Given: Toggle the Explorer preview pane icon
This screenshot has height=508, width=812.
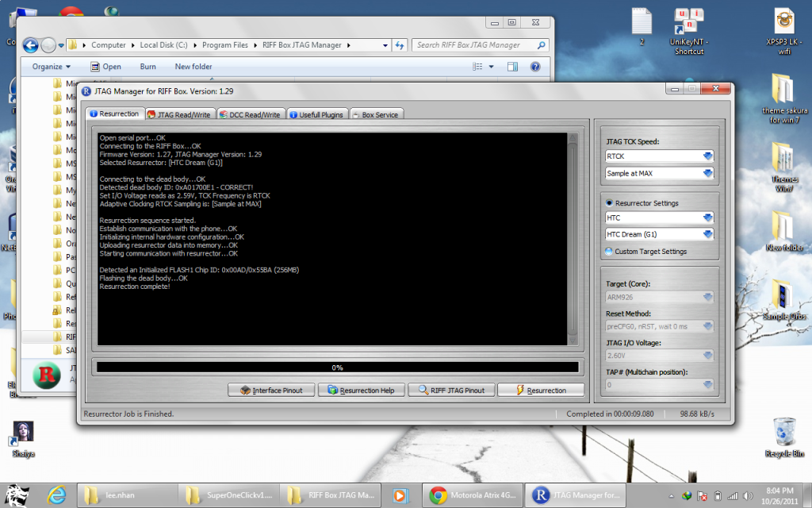Looking at the screenshot, I should click(x=513, y=67).
